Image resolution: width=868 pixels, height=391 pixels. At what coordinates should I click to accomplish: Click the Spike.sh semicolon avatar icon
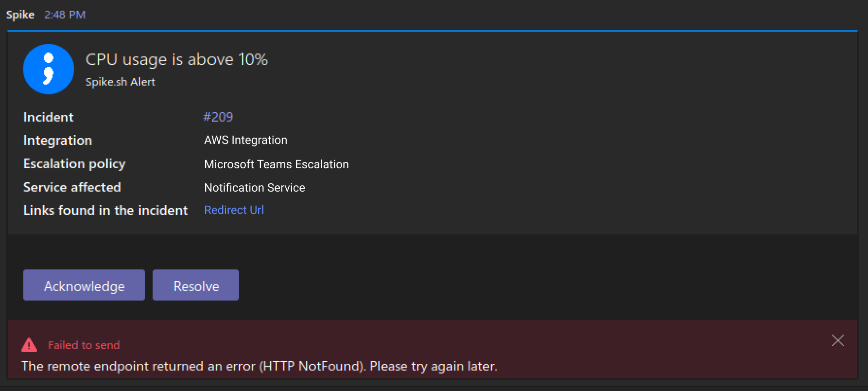[49, 69]
